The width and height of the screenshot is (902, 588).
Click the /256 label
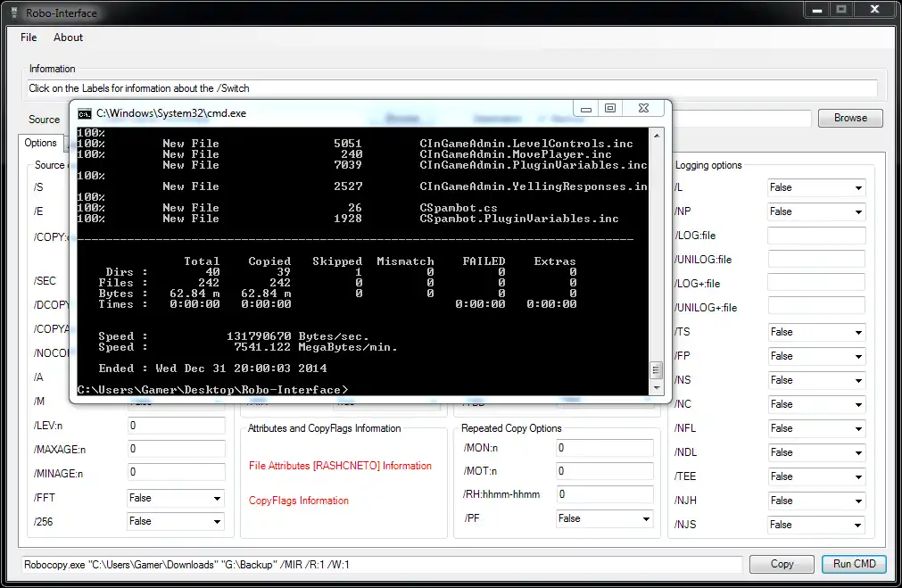tap(43, 522)
